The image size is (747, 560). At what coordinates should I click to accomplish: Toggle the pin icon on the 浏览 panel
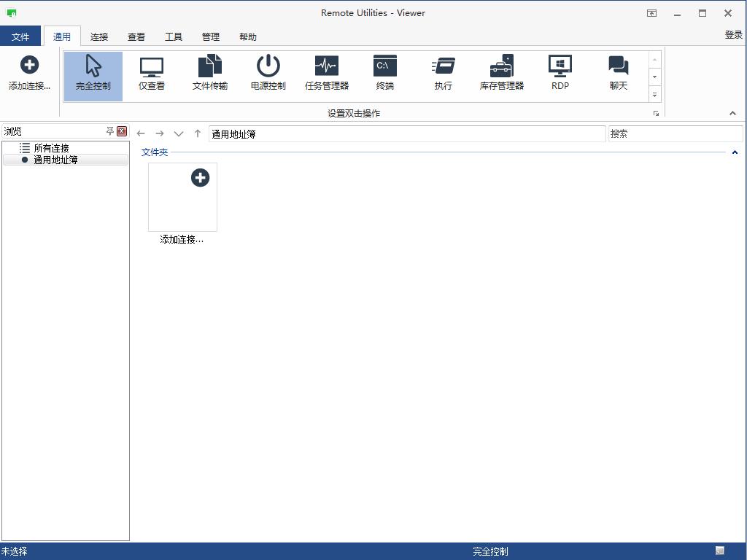(x=111, y=131)
